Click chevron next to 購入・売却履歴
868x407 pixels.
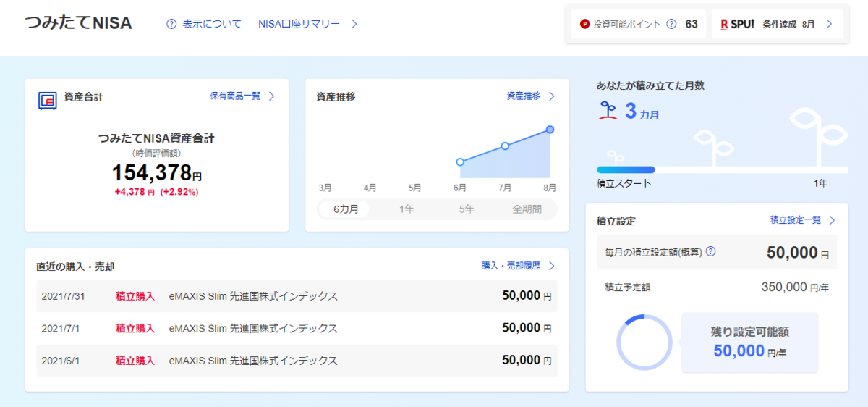coord(551,266)
